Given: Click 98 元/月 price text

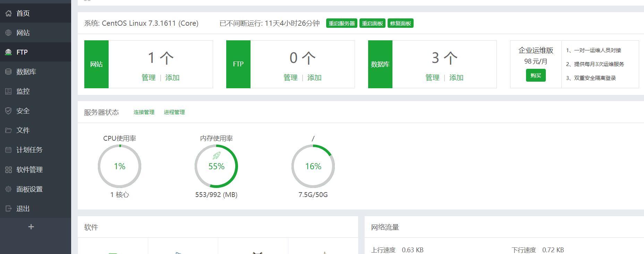Looking at the screenshot, I should [536, 62].
